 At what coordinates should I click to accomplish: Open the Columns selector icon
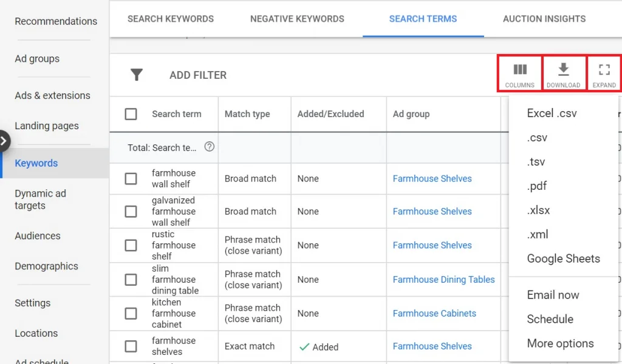click(520, 70)
